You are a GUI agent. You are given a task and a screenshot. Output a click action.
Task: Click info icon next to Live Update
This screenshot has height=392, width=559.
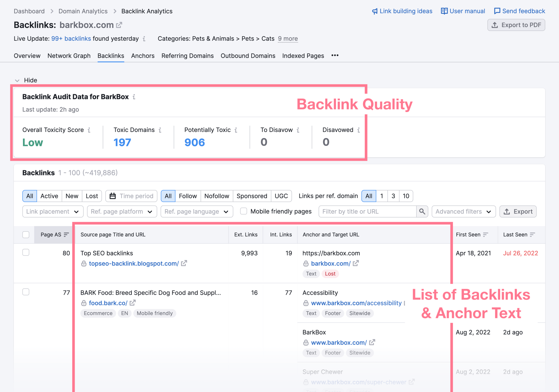point(144,39)
